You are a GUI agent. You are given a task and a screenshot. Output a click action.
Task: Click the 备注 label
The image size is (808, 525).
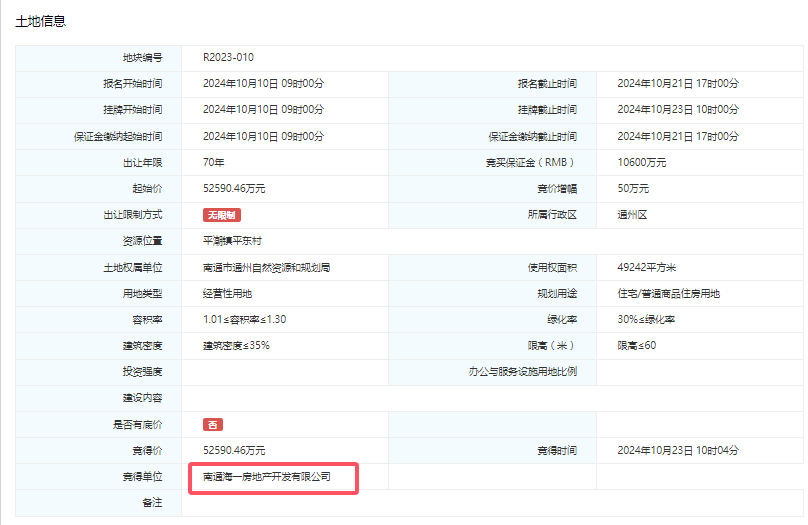153,503
